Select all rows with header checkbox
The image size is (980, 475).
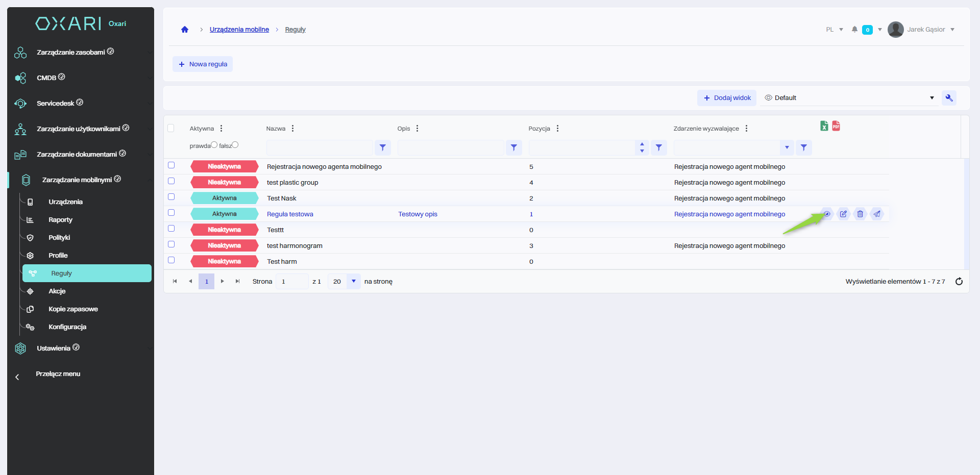pyautogui.click(x=171, y=128)
